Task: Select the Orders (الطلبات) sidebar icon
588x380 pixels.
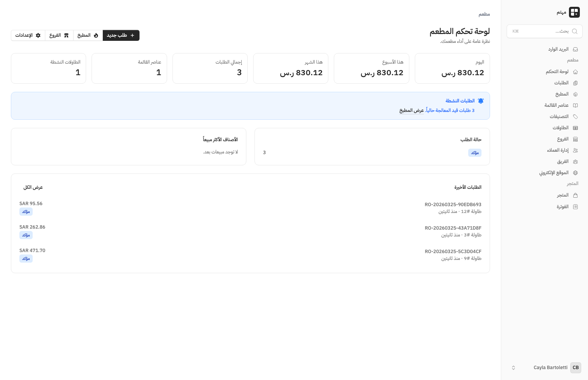Action: 576,83
